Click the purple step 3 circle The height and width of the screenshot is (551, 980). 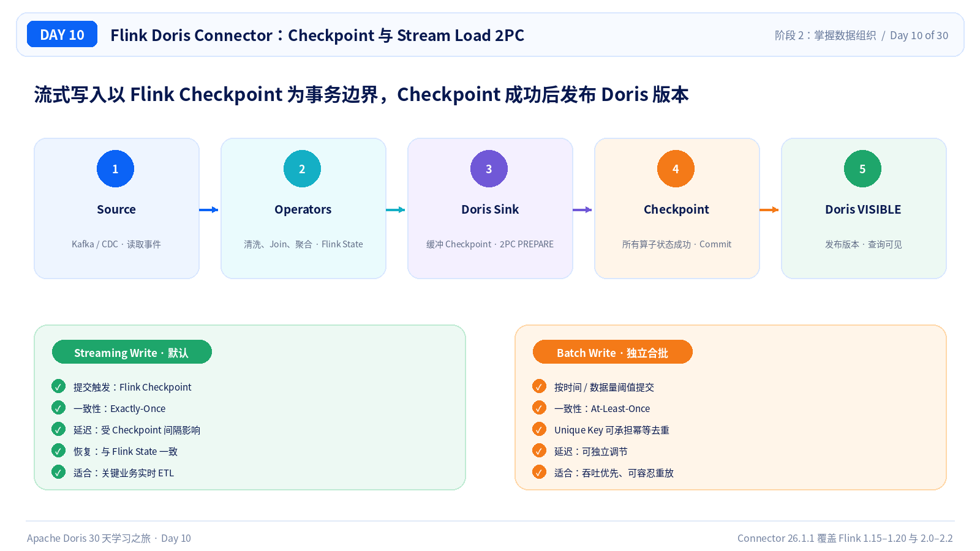489,168
